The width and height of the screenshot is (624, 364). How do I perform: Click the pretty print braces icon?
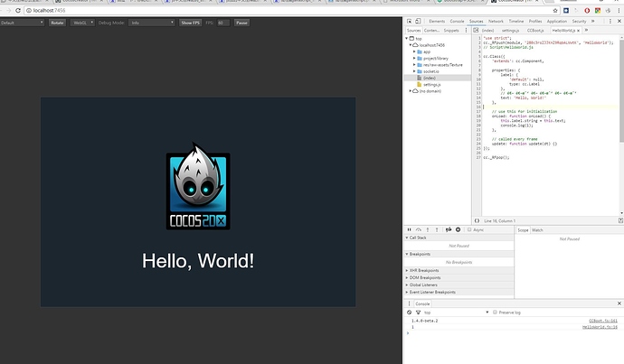(477, 219)
